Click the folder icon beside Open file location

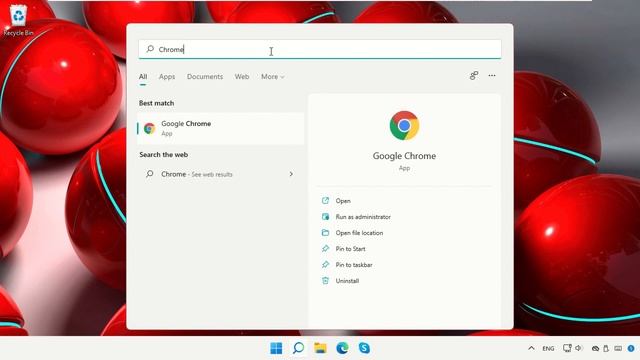point(325,233)
